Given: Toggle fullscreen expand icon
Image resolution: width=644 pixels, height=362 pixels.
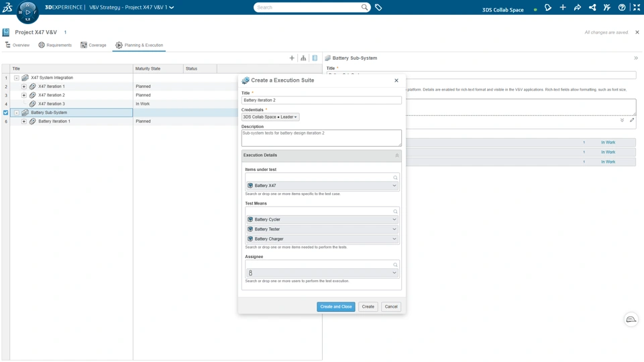Looking at the screenshot, I should click(637, 7).
